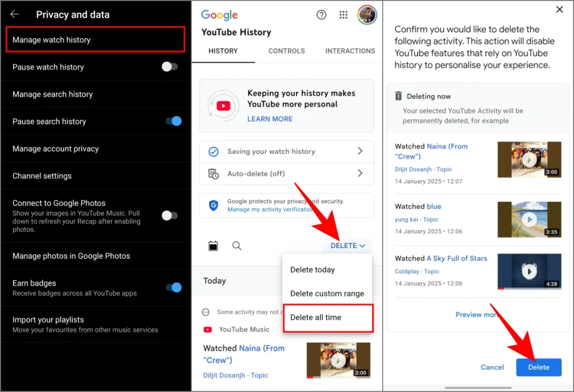Open Diljit Dosanjh - Topic in history list
This screenshot has width=574, height=392.
pos(235,375)
